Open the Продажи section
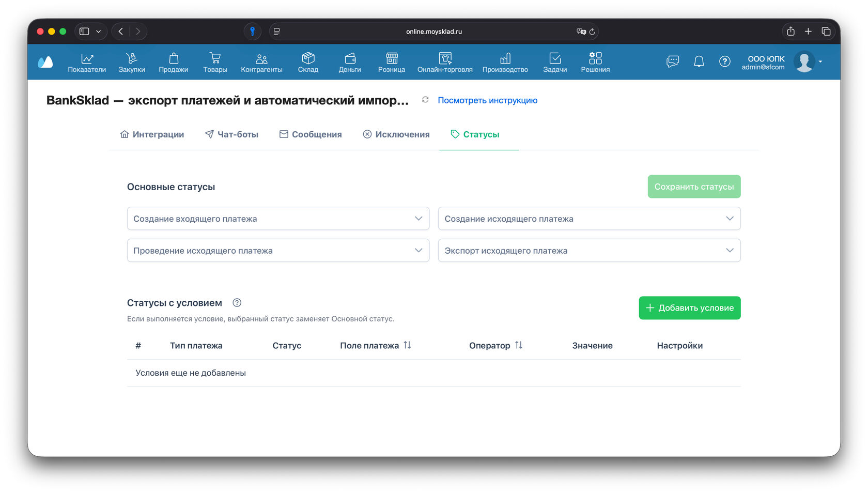 tap(174, 62)
